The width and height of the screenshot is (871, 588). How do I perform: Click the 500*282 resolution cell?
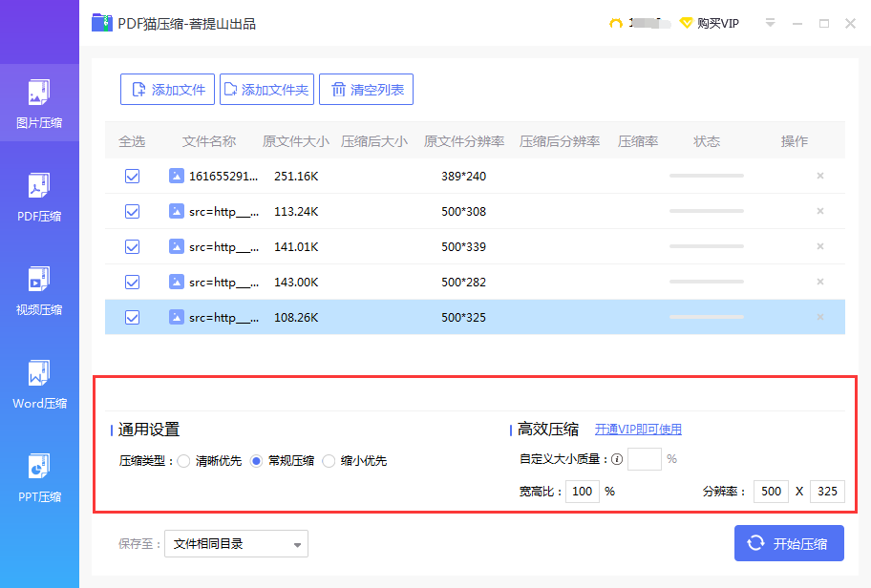(x=464, y=282)
